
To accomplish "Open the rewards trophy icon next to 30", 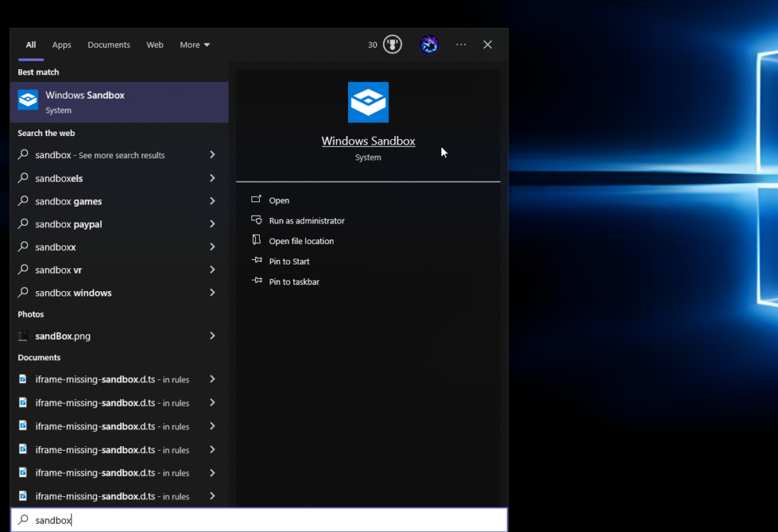I will tap(393, 45).
